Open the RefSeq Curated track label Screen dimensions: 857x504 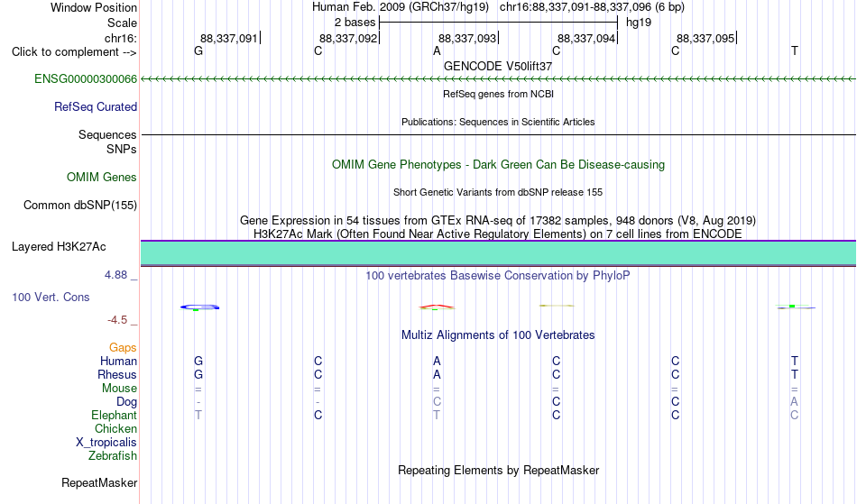[96, 107]
